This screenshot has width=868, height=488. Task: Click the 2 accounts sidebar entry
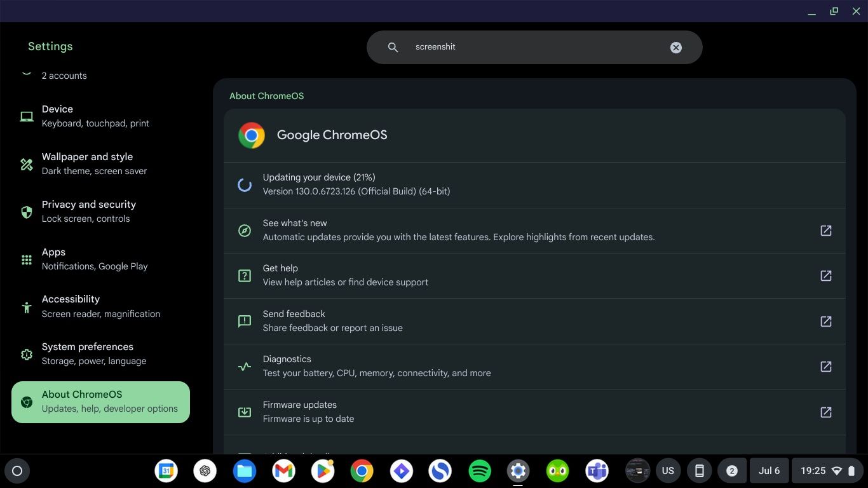point(64,76)
